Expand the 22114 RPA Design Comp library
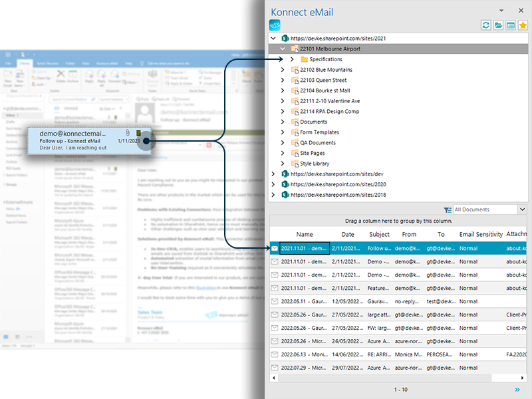 [x=283, y=111]
